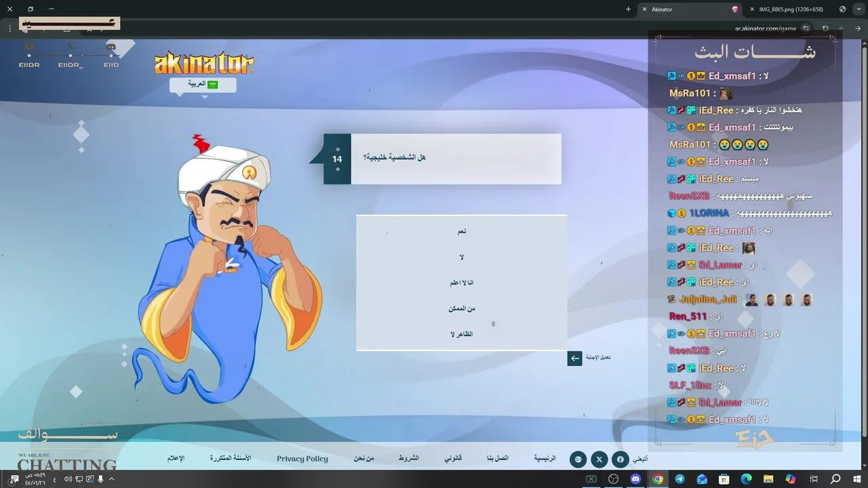
Task: Open the Privacy Policy footer link
Action: (x=302, y=459)
